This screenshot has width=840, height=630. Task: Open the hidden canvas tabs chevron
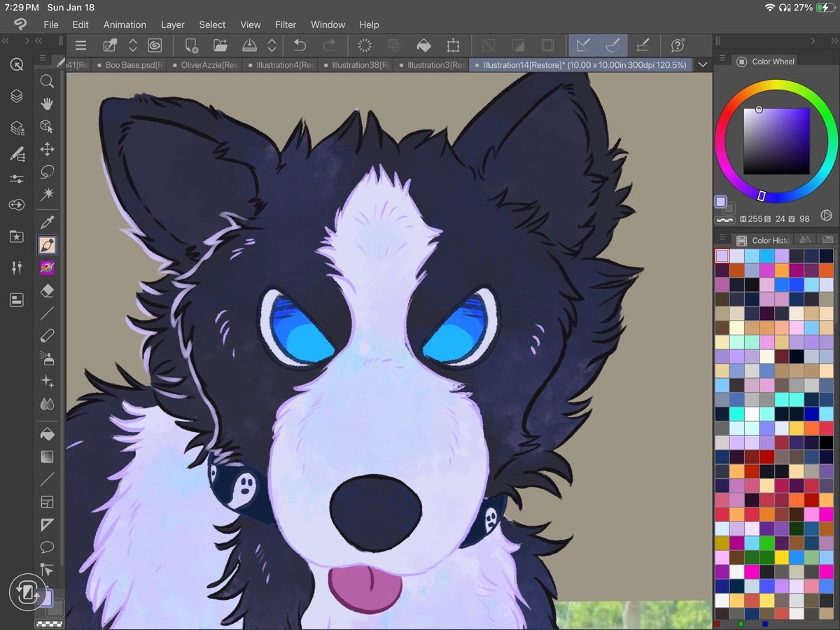703,64
